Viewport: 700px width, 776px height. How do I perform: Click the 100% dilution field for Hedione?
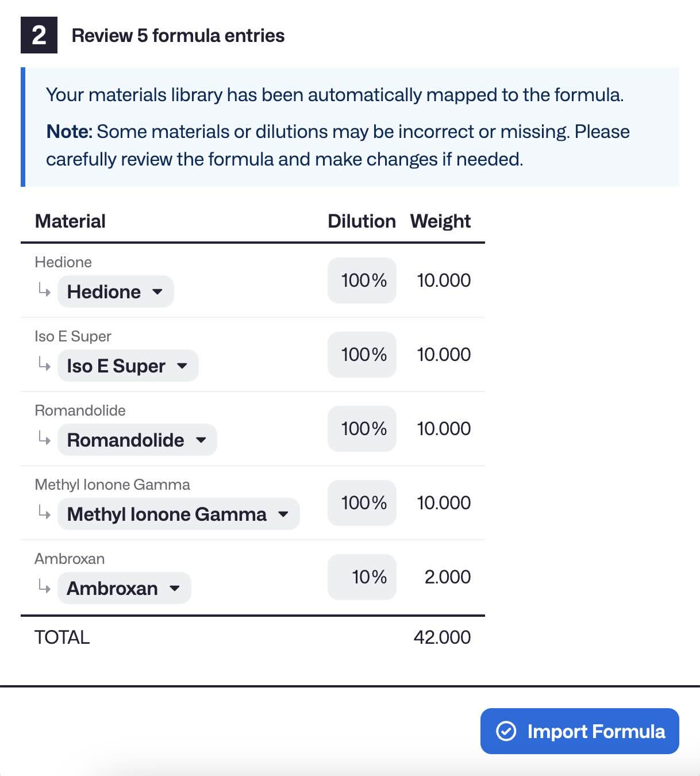361,281
